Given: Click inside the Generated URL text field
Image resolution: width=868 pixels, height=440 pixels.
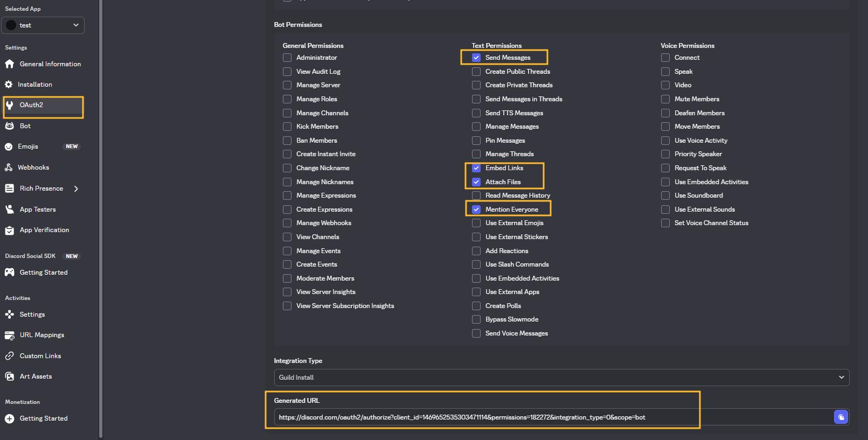Looking at the screenshot, I should point(550,417).
